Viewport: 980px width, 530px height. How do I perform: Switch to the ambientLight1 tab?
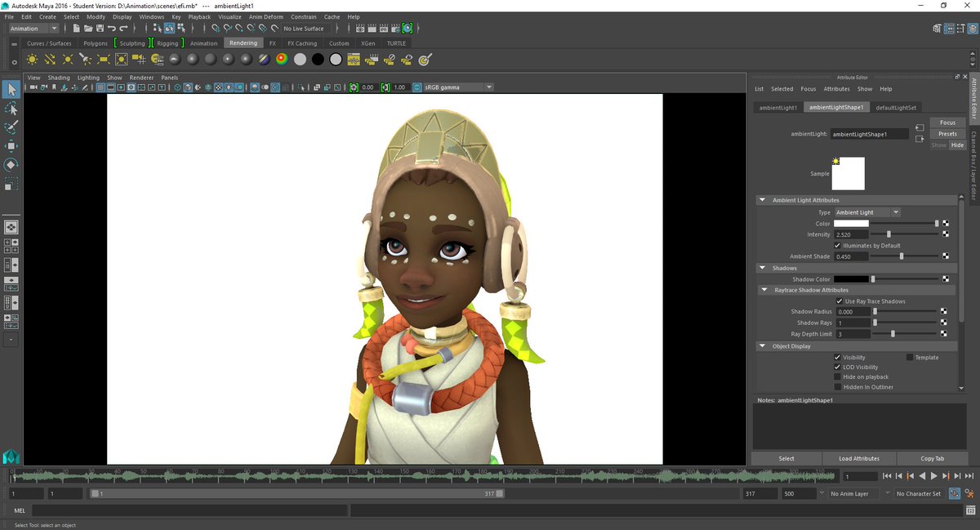click(778, 107)
